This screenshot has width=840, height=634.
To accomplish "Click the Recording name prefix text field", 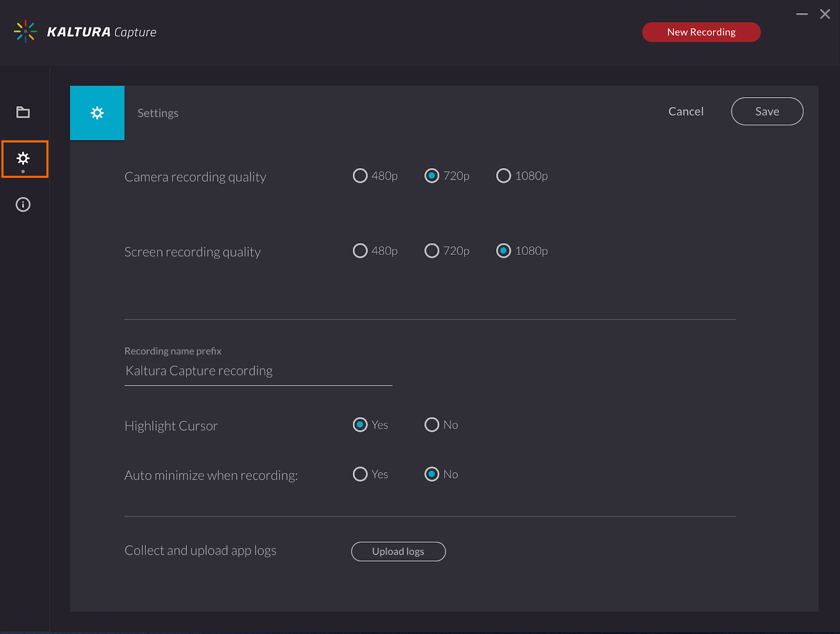I will tap(258, 371).
